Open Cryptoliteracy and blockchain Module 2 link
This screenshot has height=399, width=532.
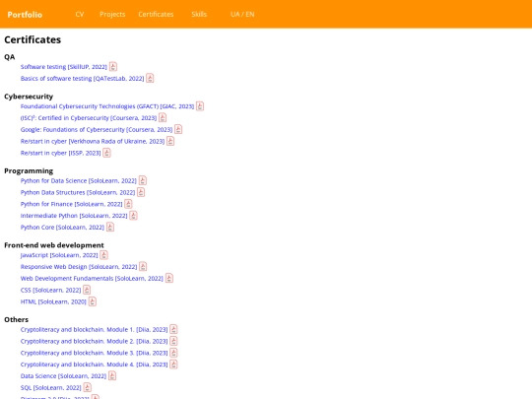94,341
